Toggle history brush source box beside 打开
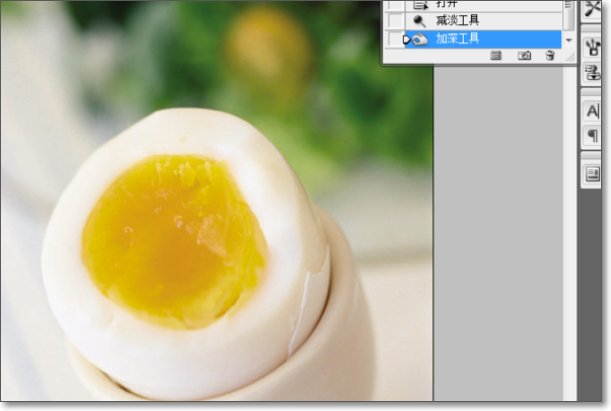The height and width of the screenshot is (411, 611). tap(394, 4)
